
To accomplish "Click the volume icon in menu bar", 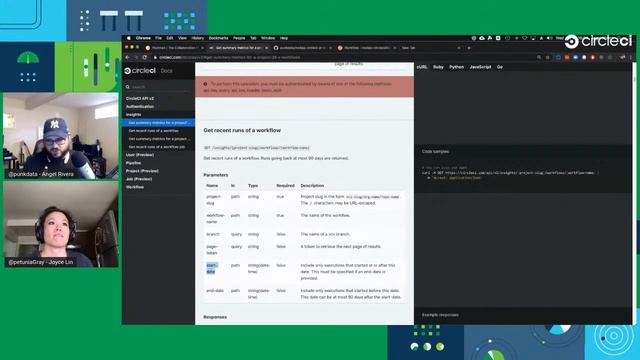I will (549, 38).
